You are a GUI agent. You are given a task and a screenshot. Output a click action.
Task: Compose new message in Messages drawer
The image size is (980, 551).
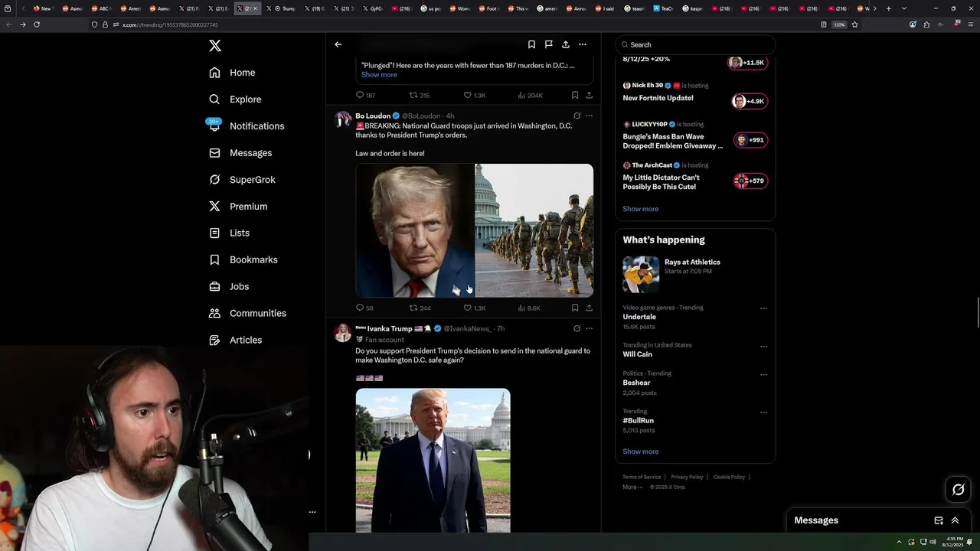(939, 520)
